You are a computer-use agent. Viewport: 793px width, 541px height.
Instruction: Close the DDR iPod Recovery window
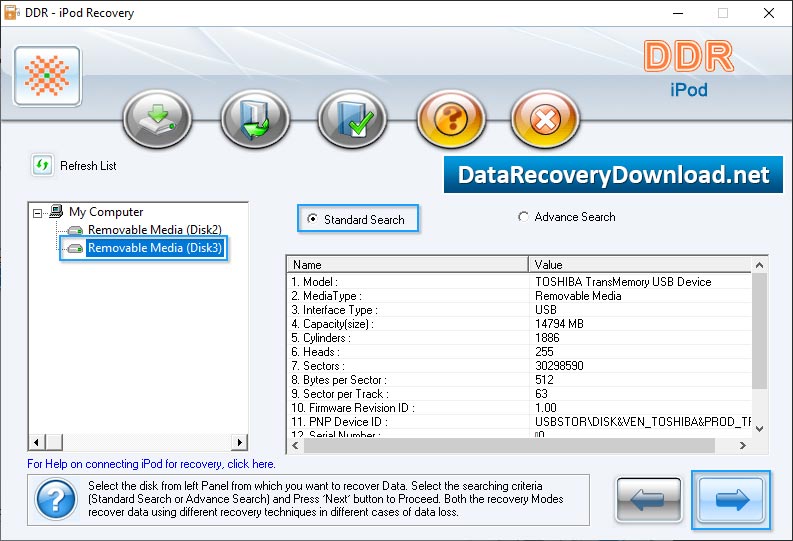pos(769,13)
